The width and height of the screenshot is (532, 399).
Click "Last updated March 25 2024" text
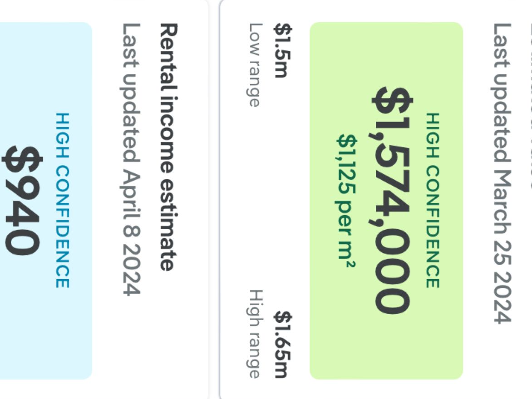tap(502, 173)
